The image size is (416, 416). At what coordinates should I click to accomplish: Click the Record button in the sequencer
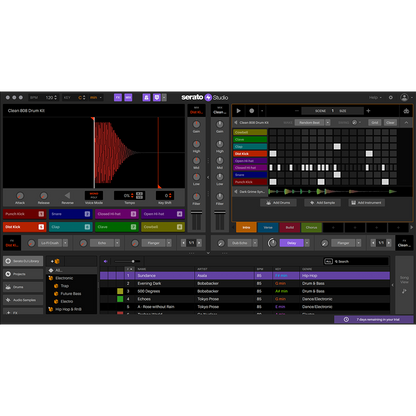[x=252, y=111]
